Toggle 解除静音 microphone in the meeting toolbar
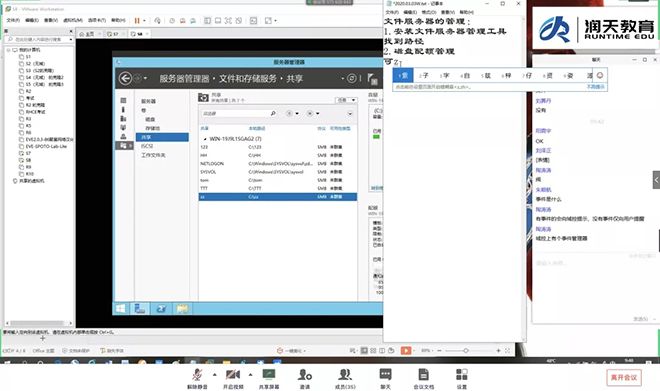 (x=197, y=379)
